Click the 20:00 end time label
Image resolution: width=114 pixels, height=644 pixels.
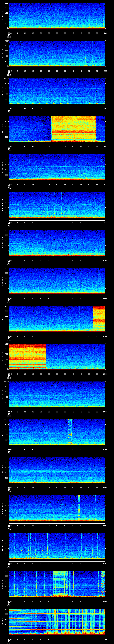105,639
